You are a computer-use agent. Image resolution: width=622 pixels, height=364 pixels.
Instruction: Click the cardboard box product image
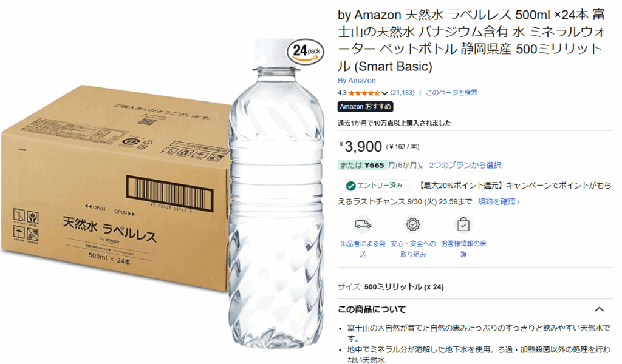tap(115, 189)
